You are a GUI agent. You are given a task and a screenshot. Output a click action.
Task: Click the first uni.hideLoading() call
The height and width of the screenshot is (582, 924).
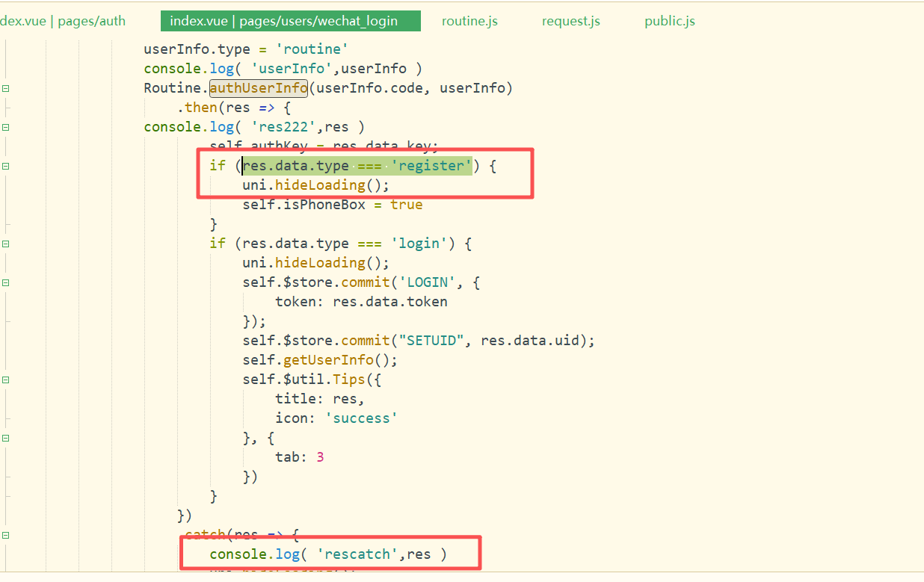pyautogui.click(x=316, y=185)
